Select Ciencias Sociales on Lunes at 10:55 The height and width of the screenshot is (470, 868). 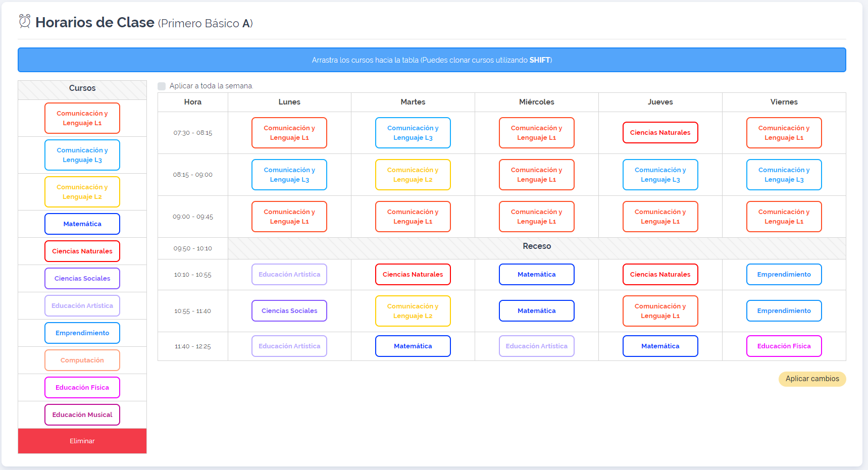(289, 311)
